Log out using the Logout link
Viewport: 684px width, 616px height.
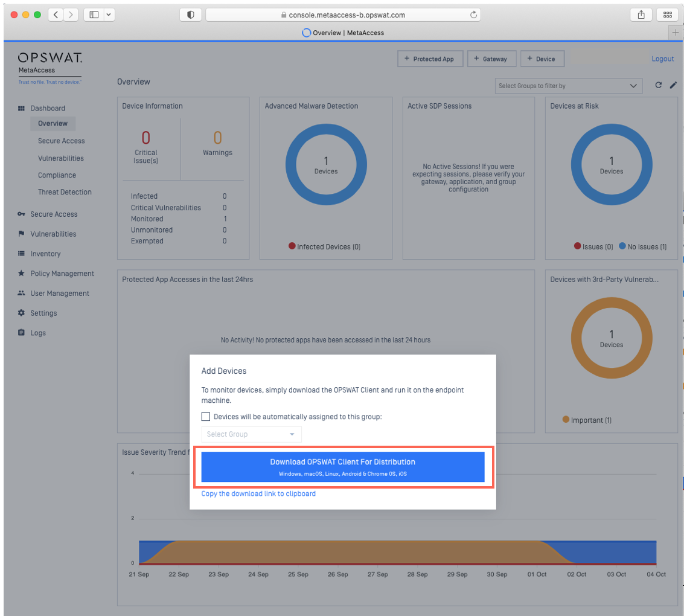click(x=663, y=59)
